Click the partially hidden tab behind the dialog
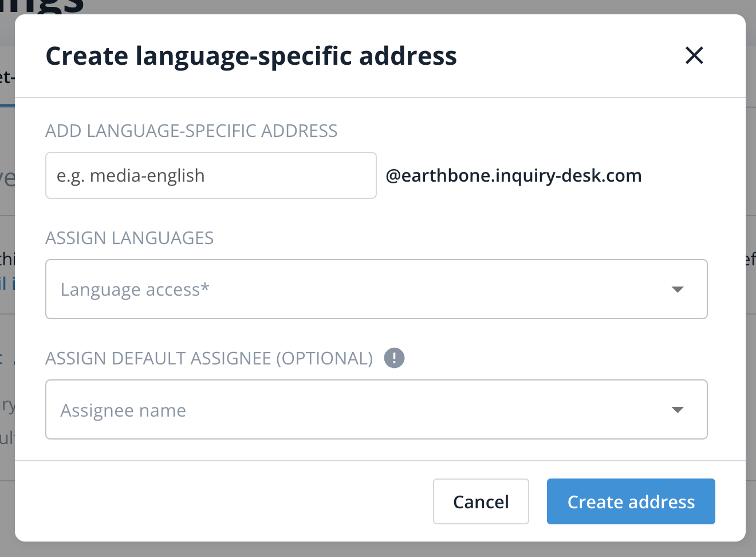 tap(6, 77)
